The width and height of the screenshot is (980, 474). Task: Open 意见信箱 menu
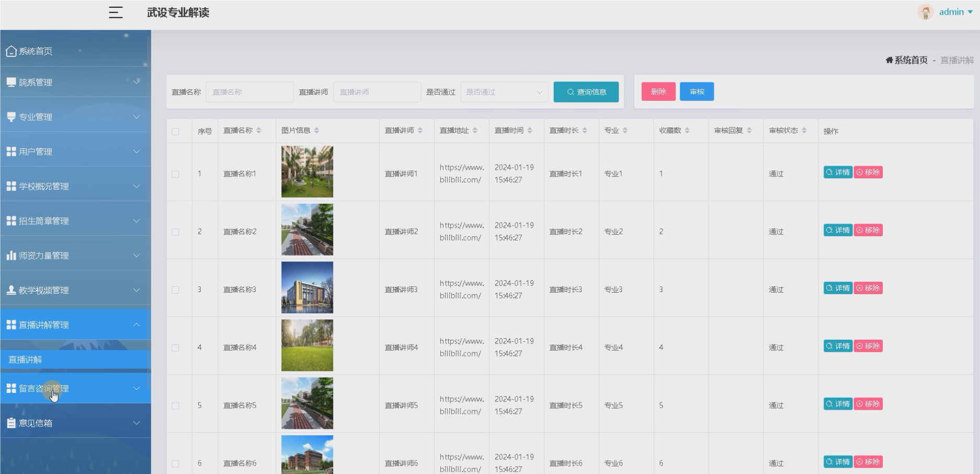(75, 423)
